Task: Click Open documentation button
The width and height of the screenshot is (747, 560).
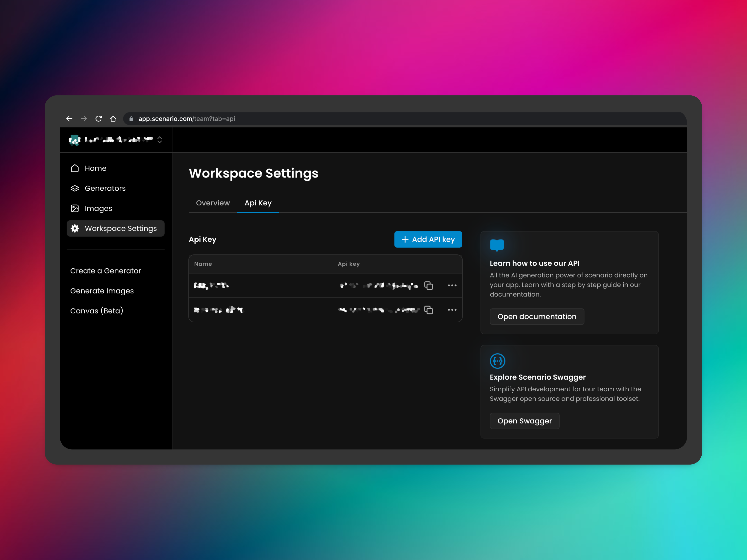Action: pyautogui.click(x=537, y=317)
